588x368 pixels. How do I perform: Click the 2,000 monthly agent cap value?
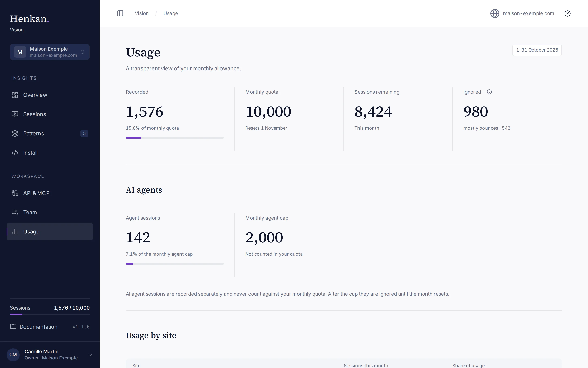[264, 237]
